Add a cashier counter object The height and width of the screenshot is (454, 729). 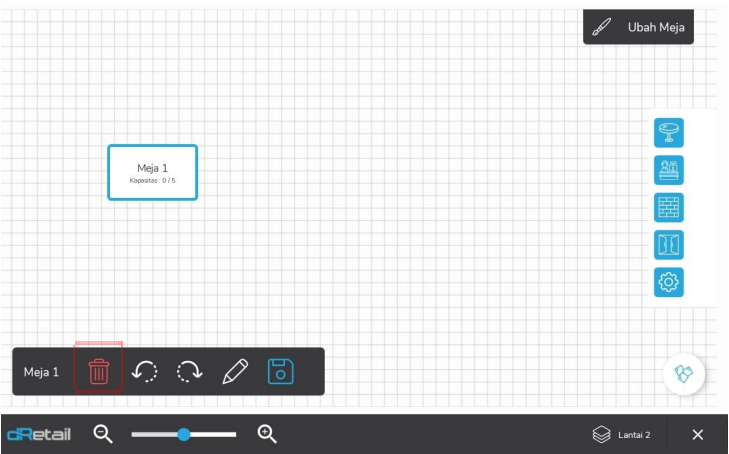click(x=668, y=170)
